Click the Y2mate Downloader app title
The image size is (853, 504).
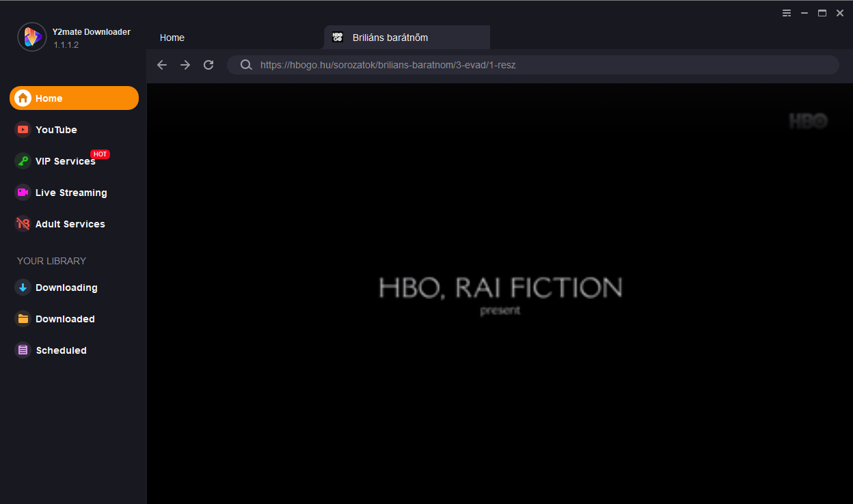(x=92, y=32)
